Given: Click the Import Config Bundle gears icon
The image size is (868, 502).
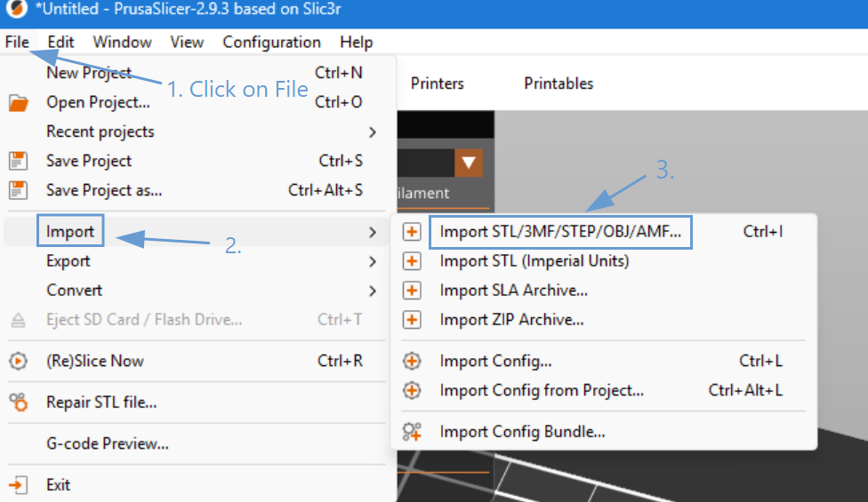Looking at the screenshot, I should 412,432.
